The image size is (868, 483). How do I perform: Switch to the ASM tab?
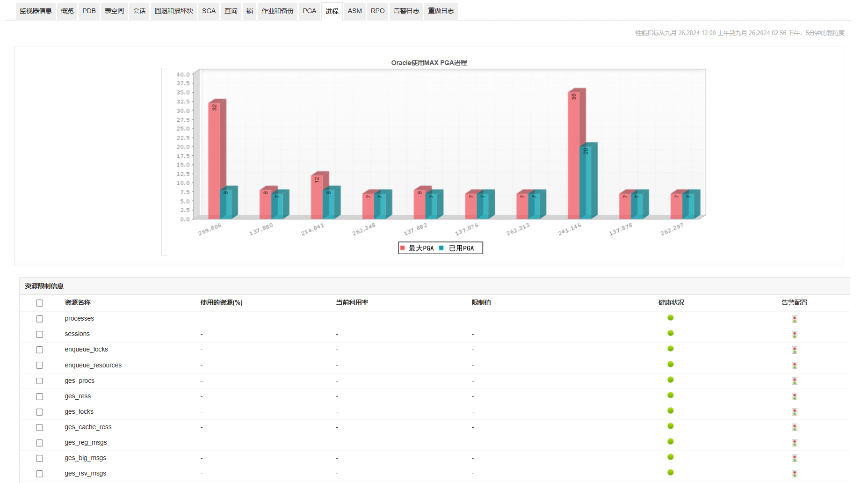tap(354, 11)
